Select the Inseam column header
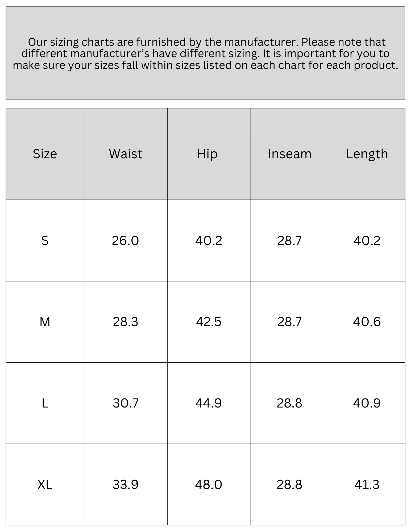Image resolution: width=411 pixels, height=532 pixels. click(289, 154)
